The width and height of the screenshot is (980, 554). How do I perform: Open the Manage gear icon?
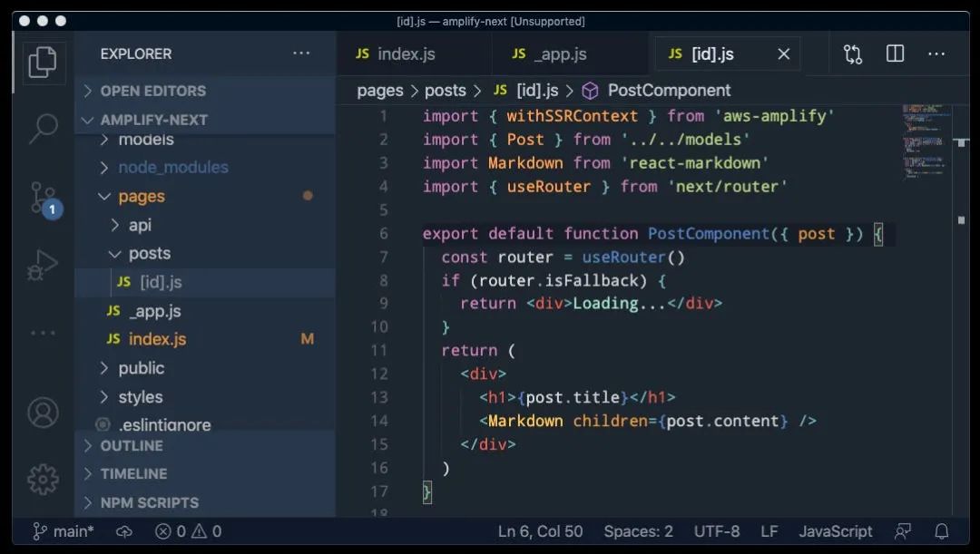pos(43,480)
